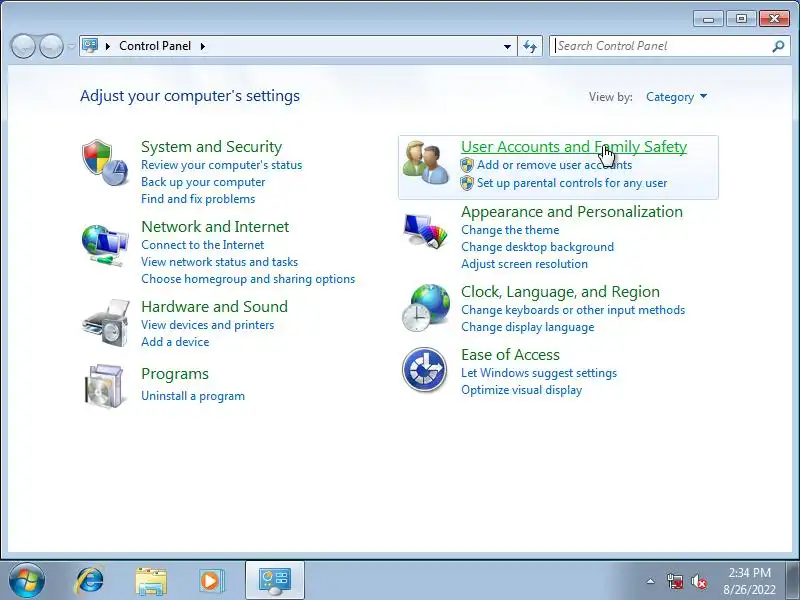Click Change keyboards or other input methods
This screenshot has width=800, height=600.
(x=573, y=310)
